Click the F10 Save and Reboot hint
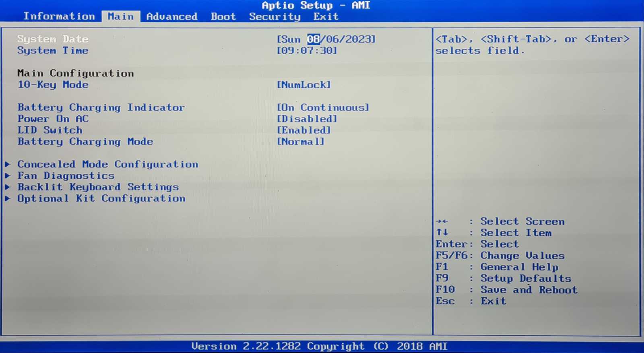This screenshot has width=644, height=353. (x=507, y=290)
